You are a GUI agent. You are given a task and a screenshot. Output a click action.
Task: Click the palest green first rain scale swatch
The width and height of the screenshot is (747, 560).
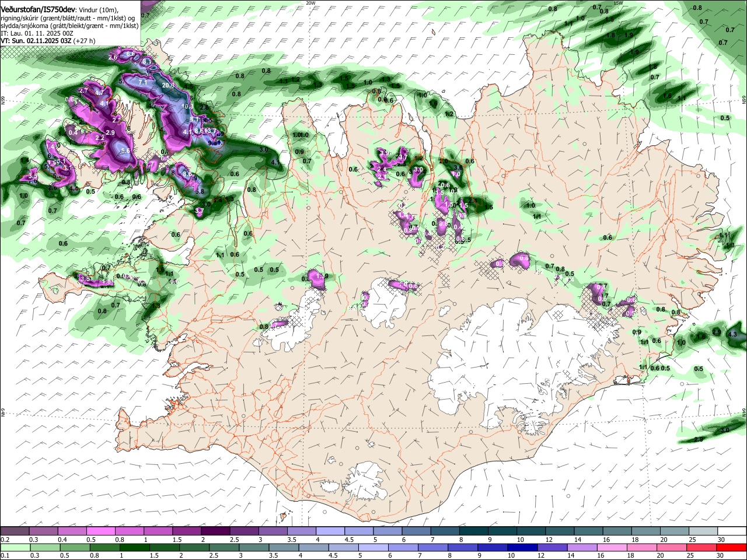pyautogui.click(x=15, y=548)
